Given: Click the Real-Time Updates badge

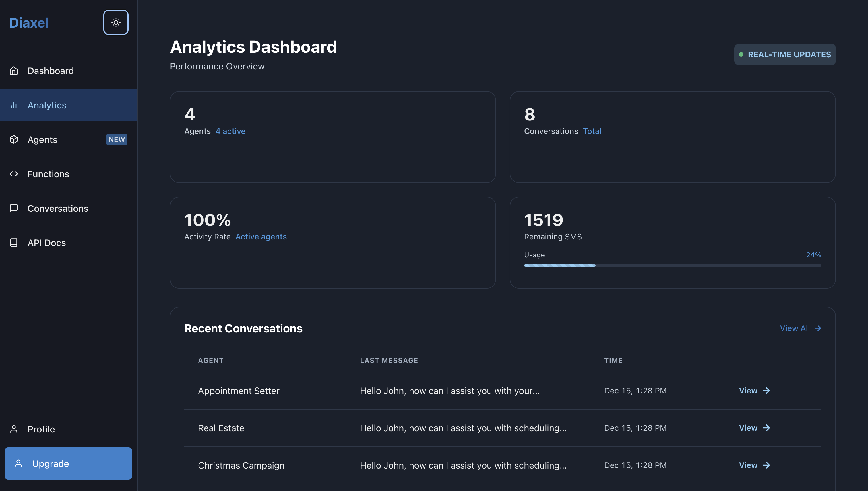Looking at the screenshot, I should click(785, 54).
